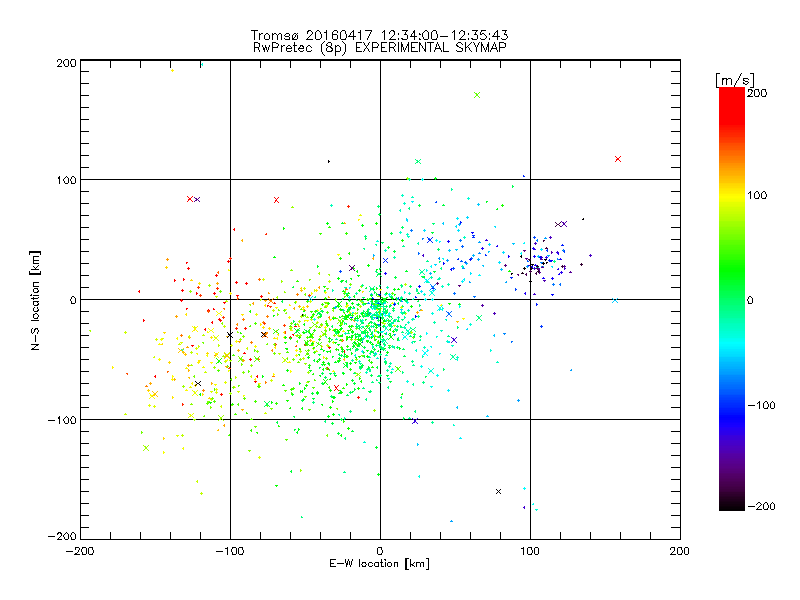Click the colorbar label 100
Image resolution: width=800 pixels, height=600 pixels.
pyautogui.click(x=757, y=195)
